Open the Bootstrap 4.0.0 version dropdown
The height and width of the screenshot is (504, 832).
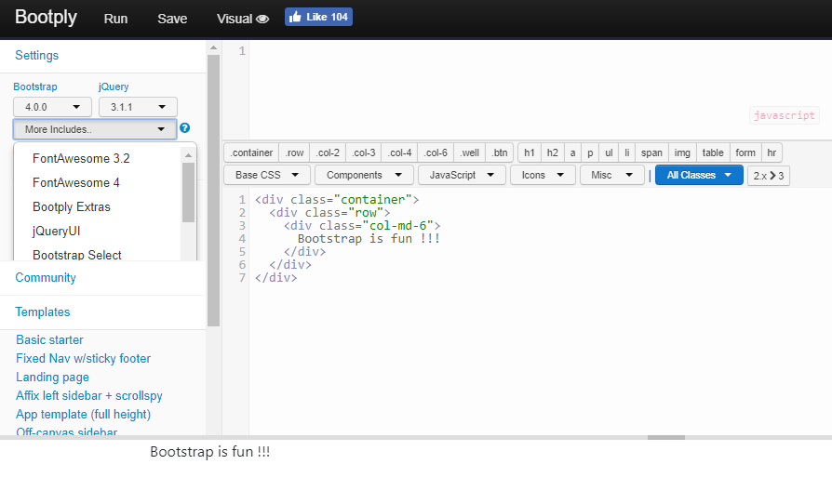[52, 107]
